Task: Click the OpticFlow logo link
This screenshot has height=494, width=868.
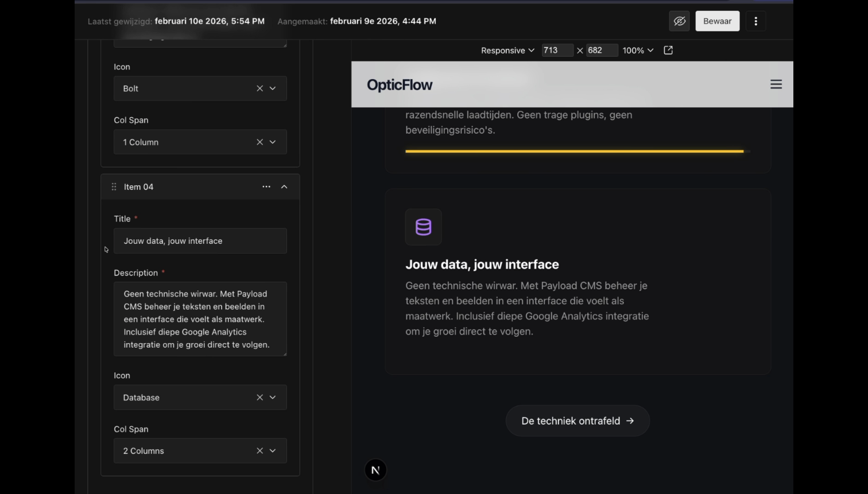Action: [400, 85]
